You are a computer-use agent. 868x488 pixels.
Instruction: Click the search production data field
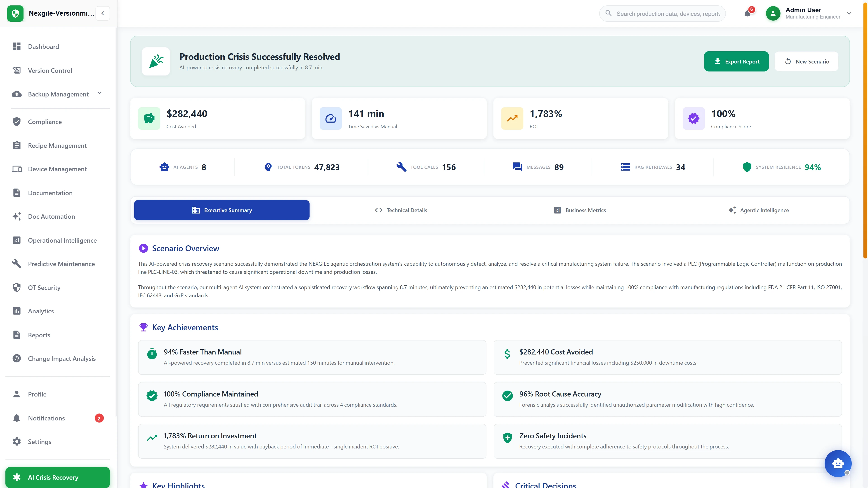coord(662,14)
